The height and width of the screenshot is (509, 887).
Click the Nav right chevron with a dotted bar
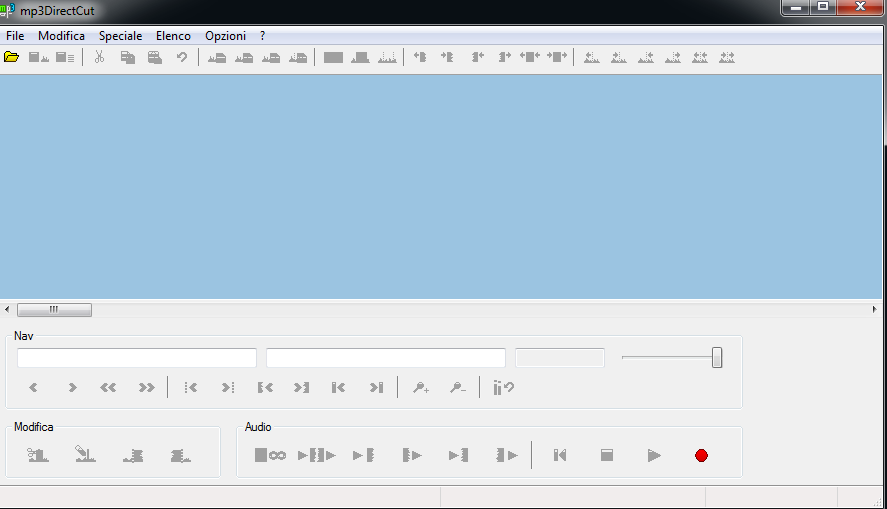coord(227,387)
